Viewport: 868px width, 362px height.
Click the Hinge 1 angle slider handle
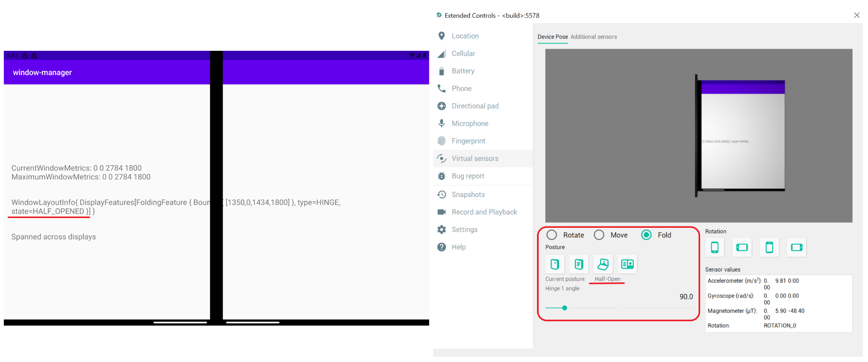coord(565,308)
